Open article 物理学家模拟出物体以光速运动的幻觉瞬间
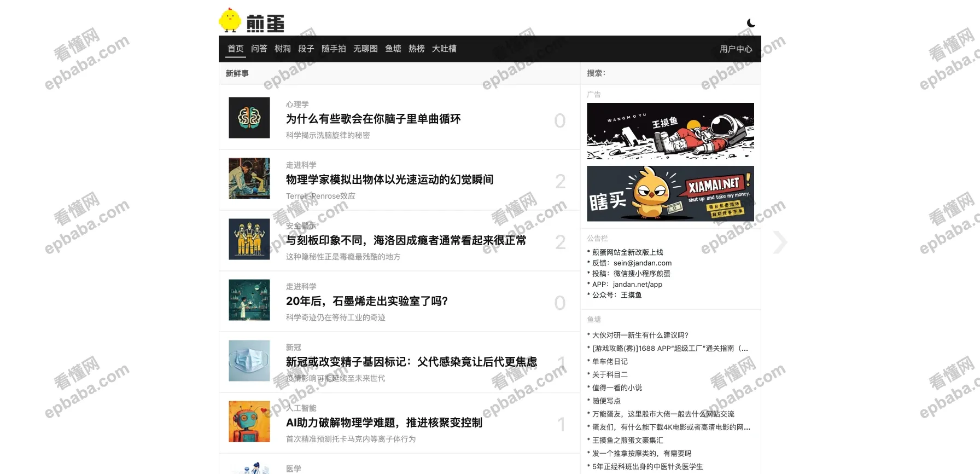The height and width of the screenshot is (474, 980). (x=390, y=180)
